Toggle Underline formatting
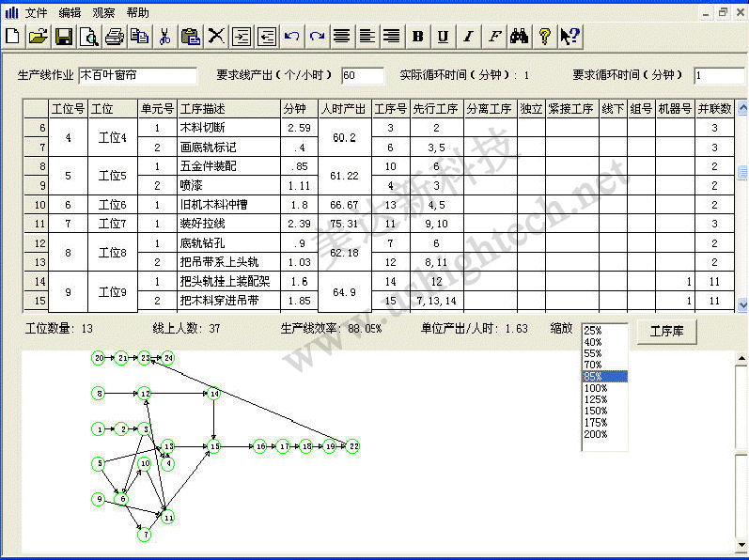 point(443,37)
